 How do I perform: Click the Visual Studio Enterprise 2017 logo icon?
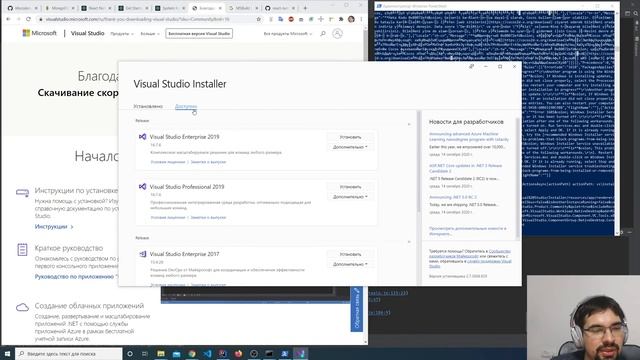click(x=142, y=254)
